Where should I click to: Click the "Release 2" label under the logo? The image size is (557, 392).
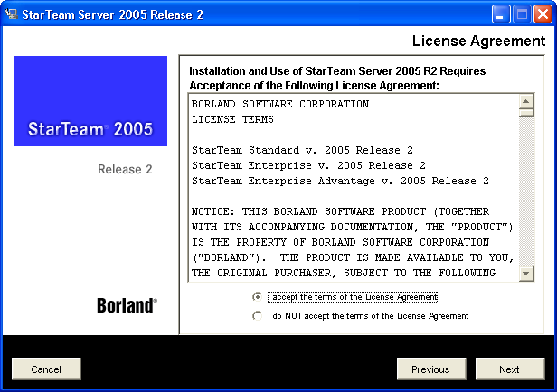(x=125, y=169)
